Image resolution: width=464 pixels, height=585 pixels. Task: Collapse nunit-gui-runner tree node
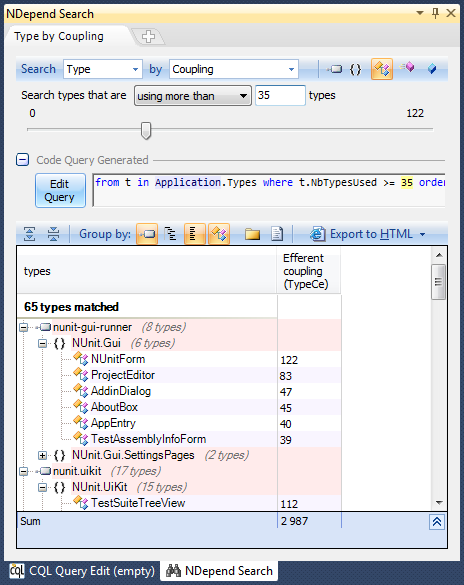click(23, 328)
